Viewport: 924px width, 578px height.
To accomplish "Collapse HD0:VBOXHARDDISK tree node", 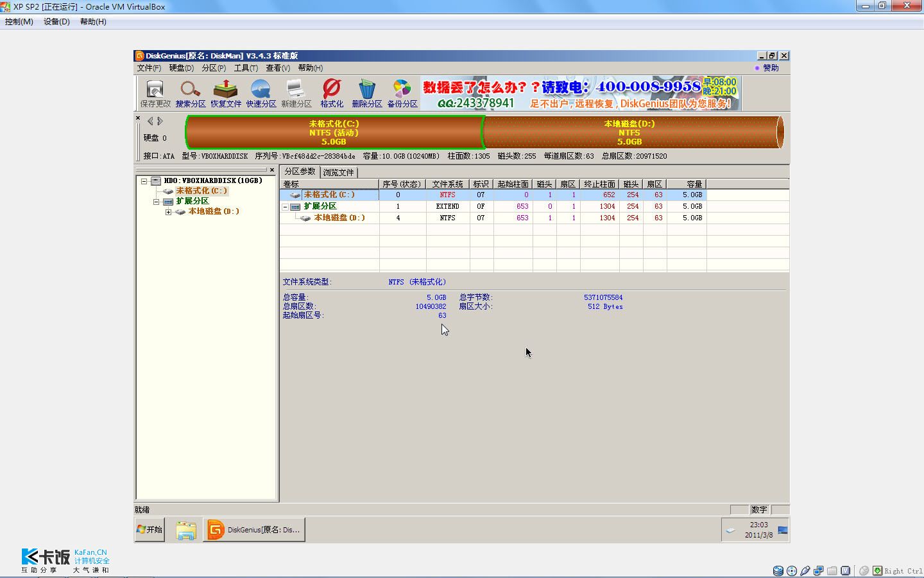I will pos(144,181).
